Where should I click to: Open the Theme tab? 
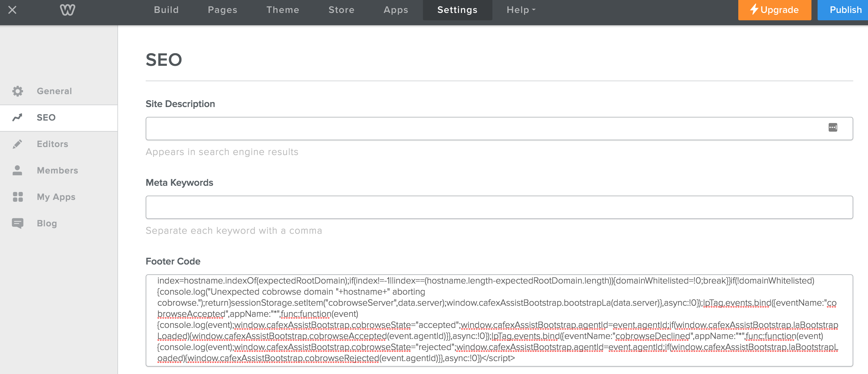283,10
